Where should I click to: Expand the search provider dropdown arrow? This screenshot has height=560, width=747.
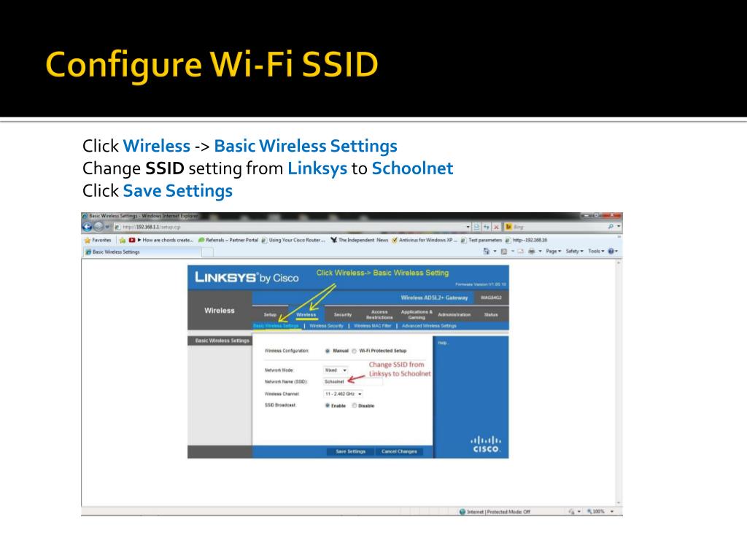pos(619,227)
